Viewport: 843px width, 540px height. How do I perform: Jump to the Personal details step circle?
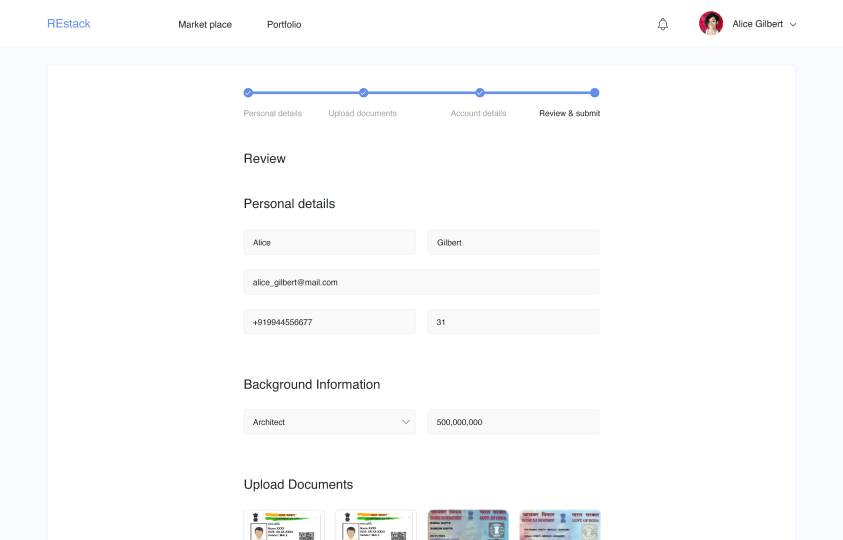(248, 93)
